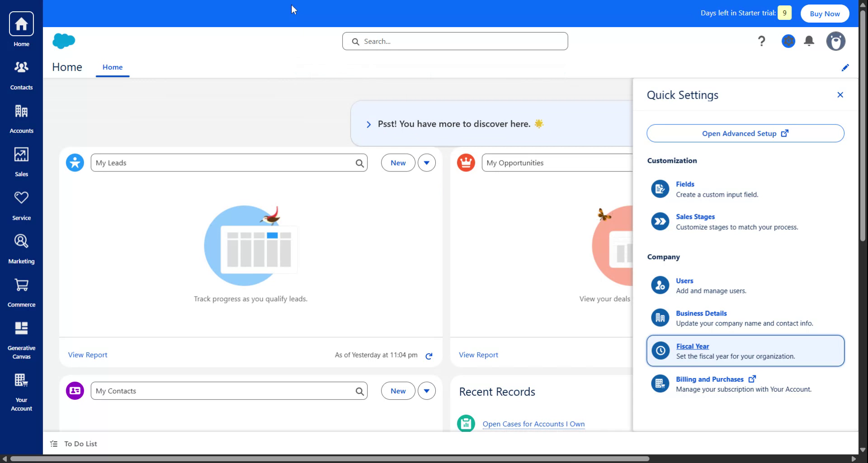Open the My Leads New dropdown arrow
This screenshot has width=868, height=463.
point(426,162)
